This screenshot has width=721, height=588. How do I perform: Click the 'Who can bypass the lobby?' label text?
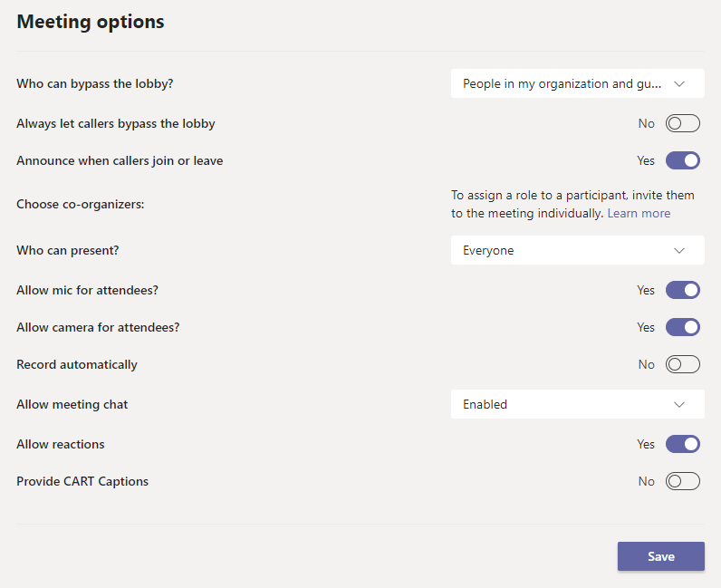click(x=95, y=83)
